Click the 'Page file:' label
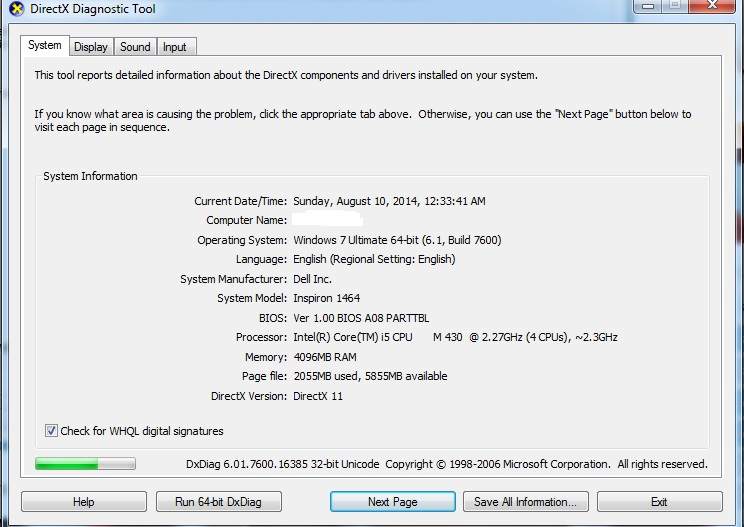 tap(264, 376)
